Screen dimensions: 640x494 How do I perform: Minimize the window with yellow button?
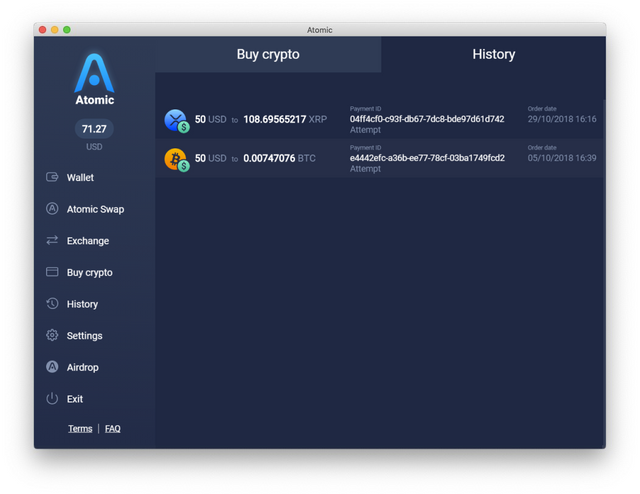tap(55, 29)
